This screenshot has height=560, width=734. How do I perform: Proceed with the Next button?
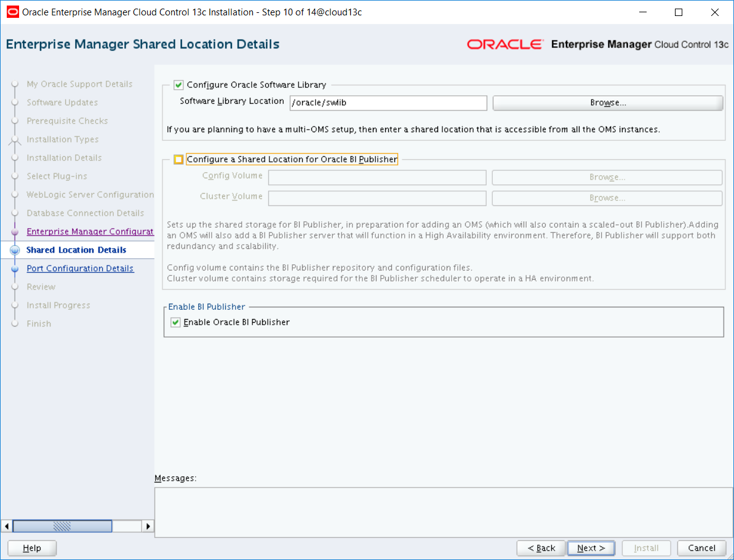point(591,548)
